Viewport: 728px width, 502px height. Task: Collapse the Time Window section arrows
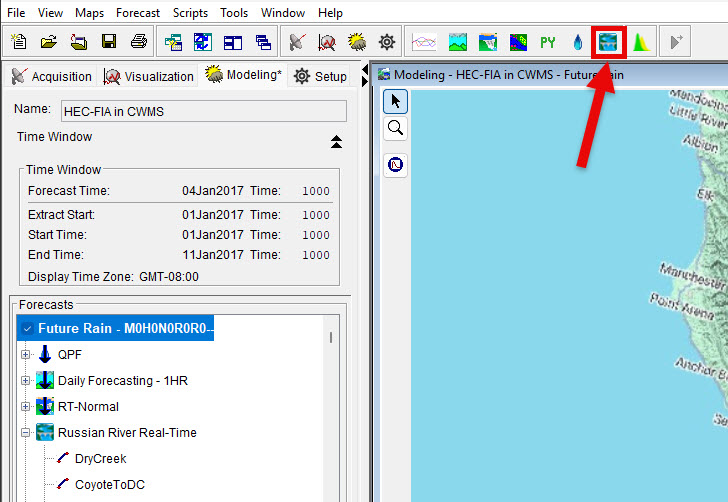click(x=337, y=142)
